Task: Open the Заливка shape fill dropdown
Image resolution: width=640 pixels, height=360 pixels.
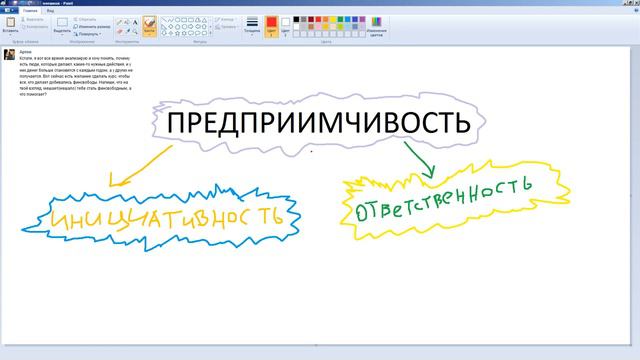Action: (226, 27)
